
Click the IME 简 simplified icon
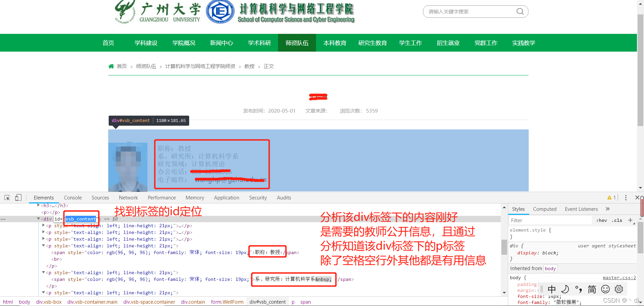click(592, 289)
